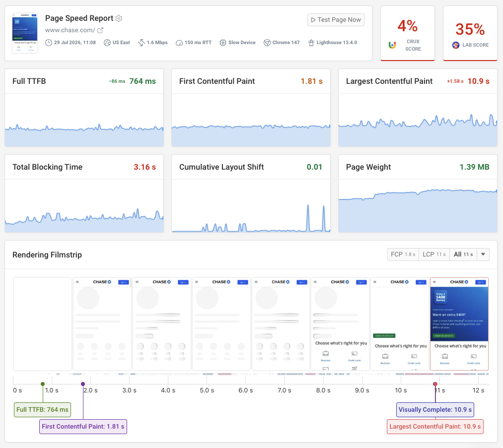Screen dimensions: 503x448
Task: Click the Rendering Filmstrip heading
Action: click(x=47, y=255)
